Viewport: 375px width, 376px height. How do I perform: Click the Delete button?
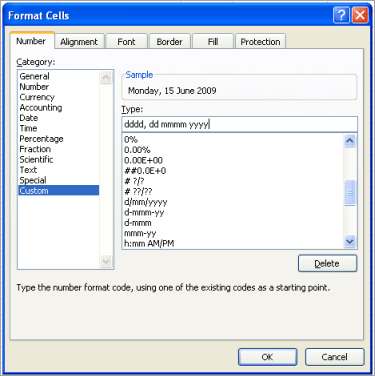(x=327, y=264)
